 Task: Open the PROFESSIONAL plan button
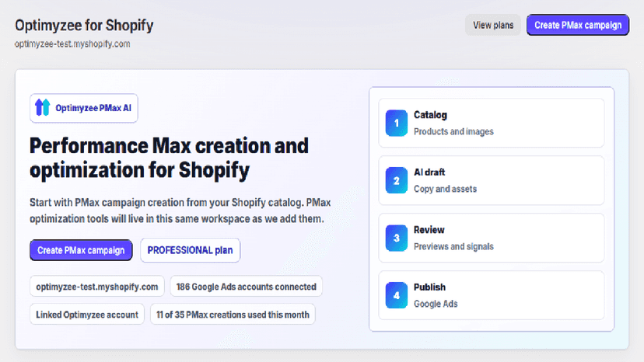190,250
